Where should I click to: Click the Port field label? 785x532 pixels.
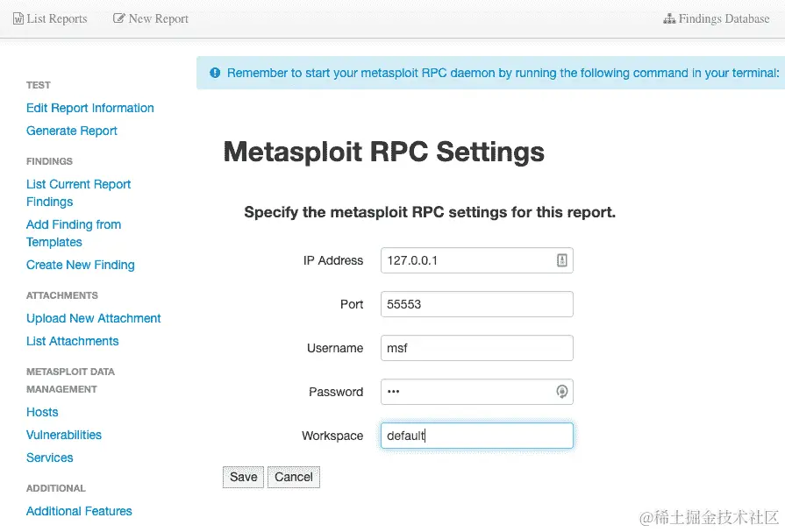pos(352,304)
